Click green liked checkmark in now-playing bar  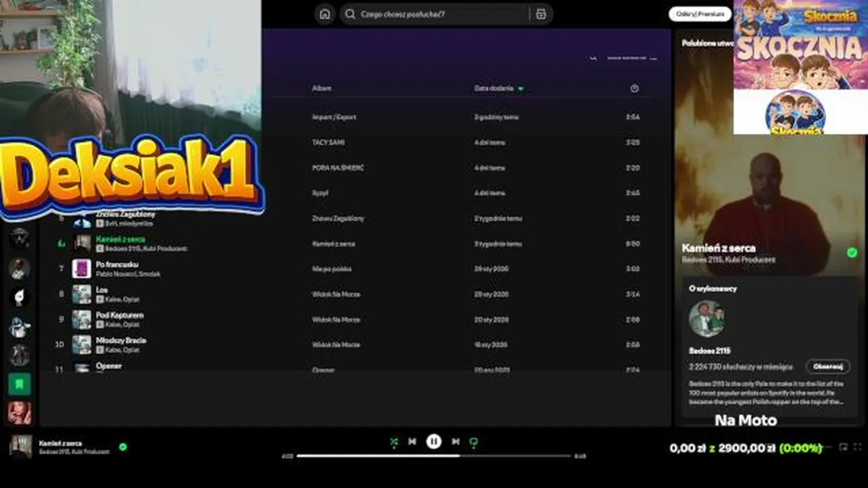[123, 447]
